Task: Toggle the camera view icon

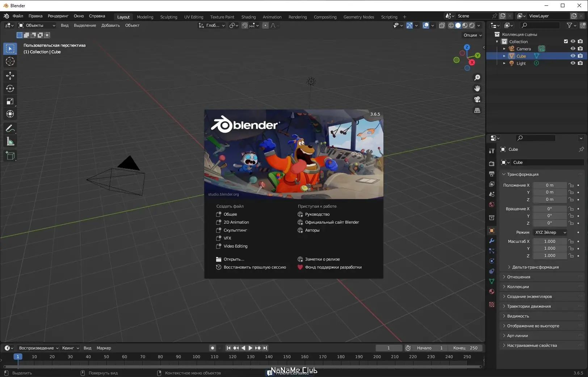Action: point(477,99)
